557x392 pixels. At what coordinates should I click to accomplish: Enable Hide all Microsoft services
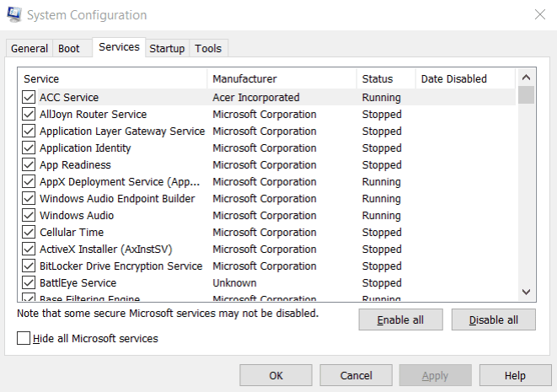click(x=24, y=339)
